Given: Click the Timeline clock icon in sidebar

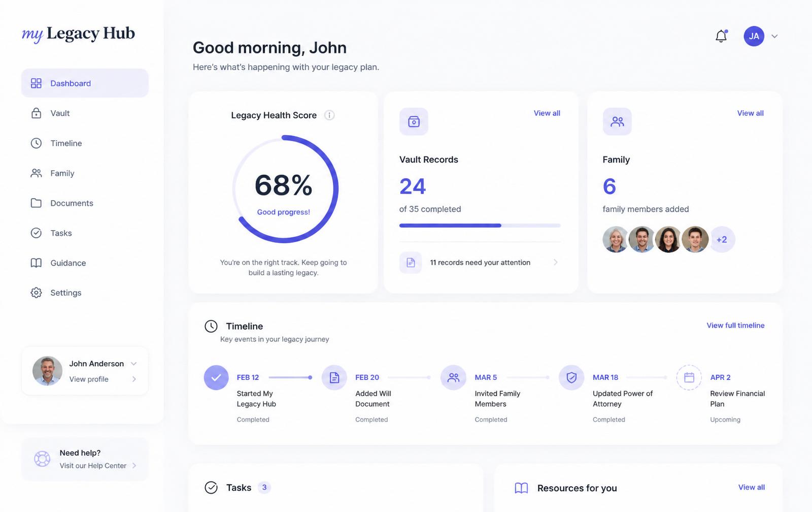Looking at the screenshot, I should point(36,143).
